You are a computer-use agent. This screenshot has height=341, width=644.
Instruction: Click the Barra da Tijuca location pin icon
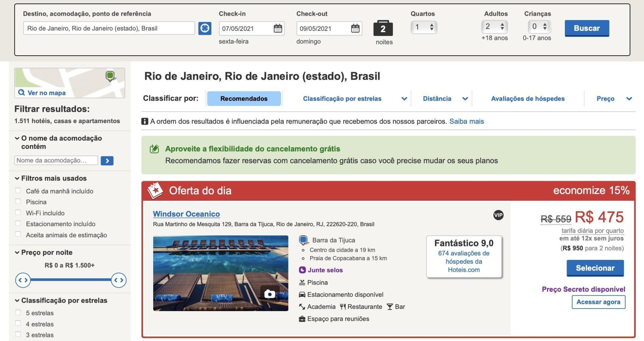tap(304, 240)
